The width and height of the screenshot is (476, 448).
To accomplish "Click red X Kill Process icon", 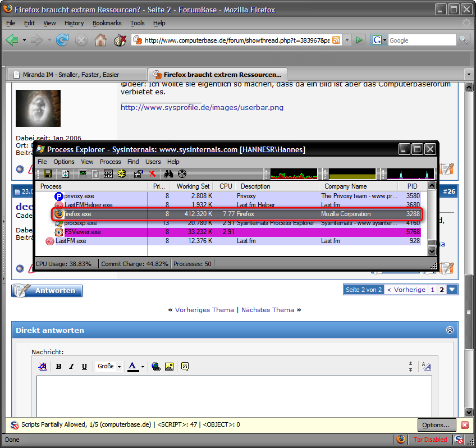I will [x=152, y=173].
